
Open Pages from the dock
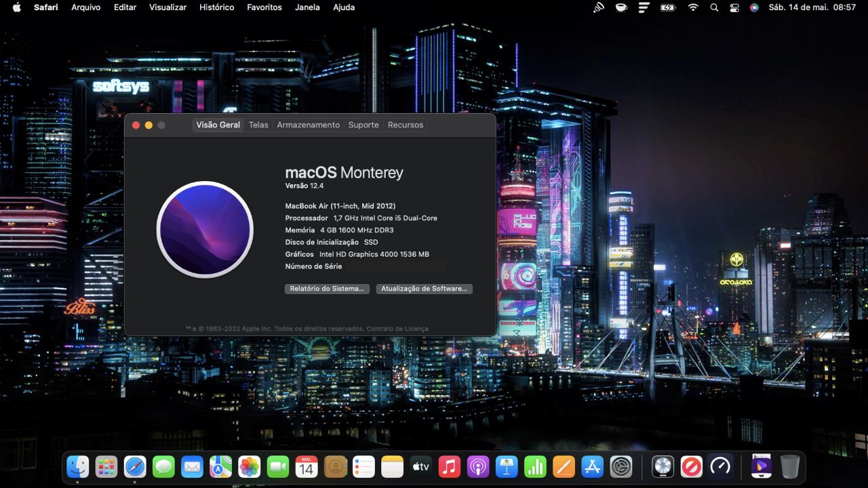[564, 466]
